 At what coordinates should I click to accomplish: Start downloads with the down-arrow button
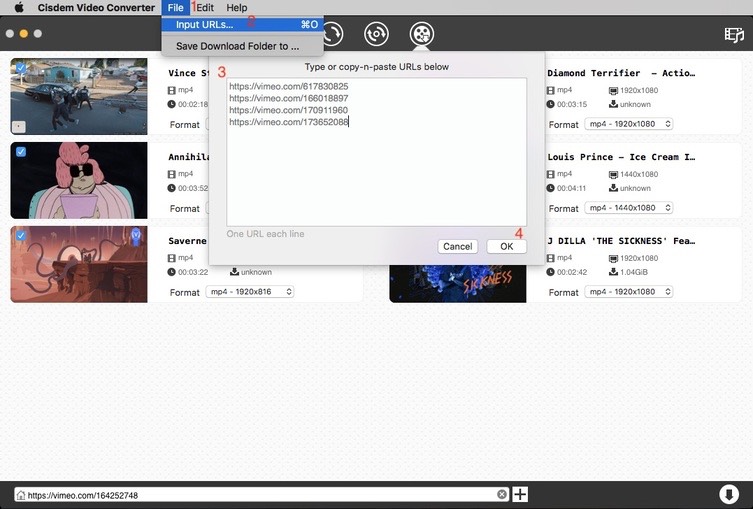coord(729,495)
